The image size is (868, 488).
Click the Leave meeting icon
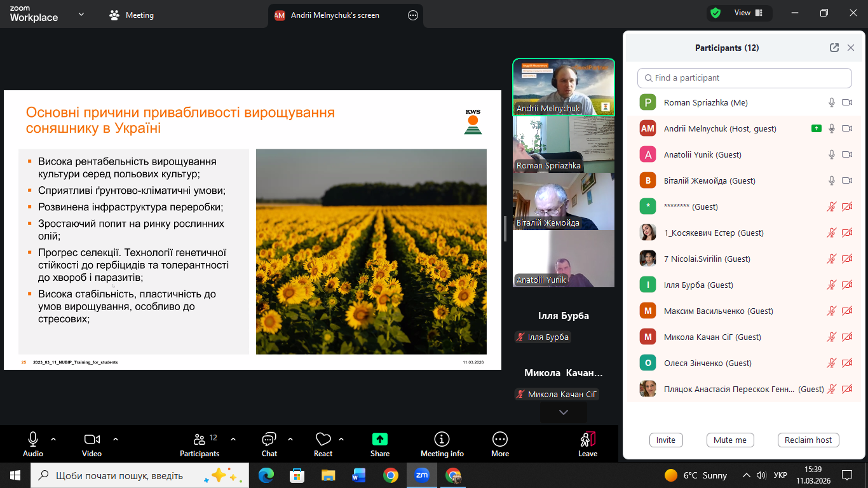click(587, 439)
